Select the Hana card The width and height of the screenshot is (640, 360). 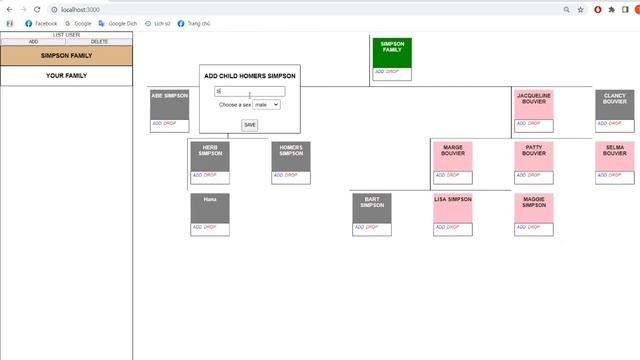(x=210, y=208)
